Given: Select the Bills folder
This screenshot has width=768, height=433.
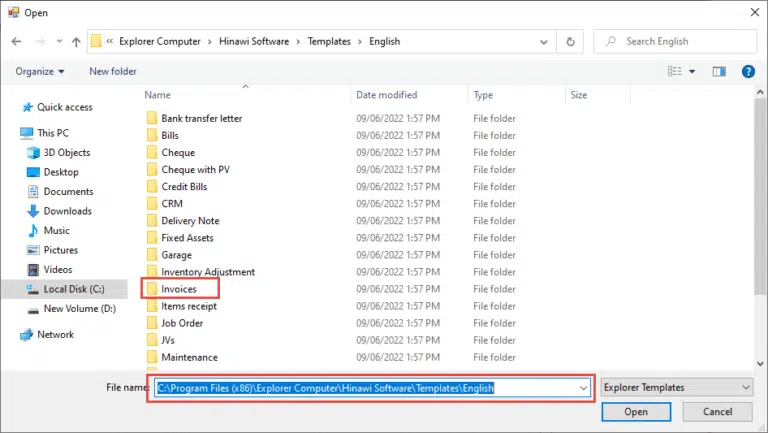Looking at the screenshot, I should click(163, 136).
